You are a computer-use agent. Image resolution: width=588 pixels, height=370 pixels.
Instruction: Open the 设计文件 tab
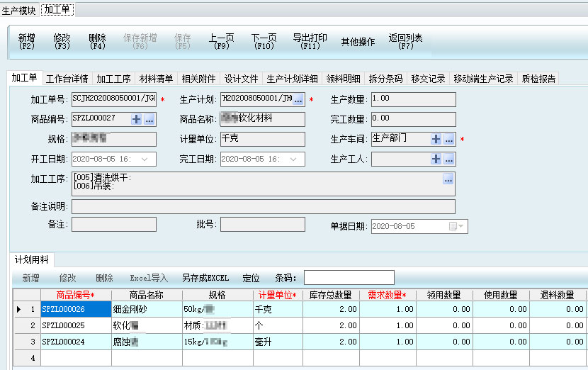coord(241,79)
